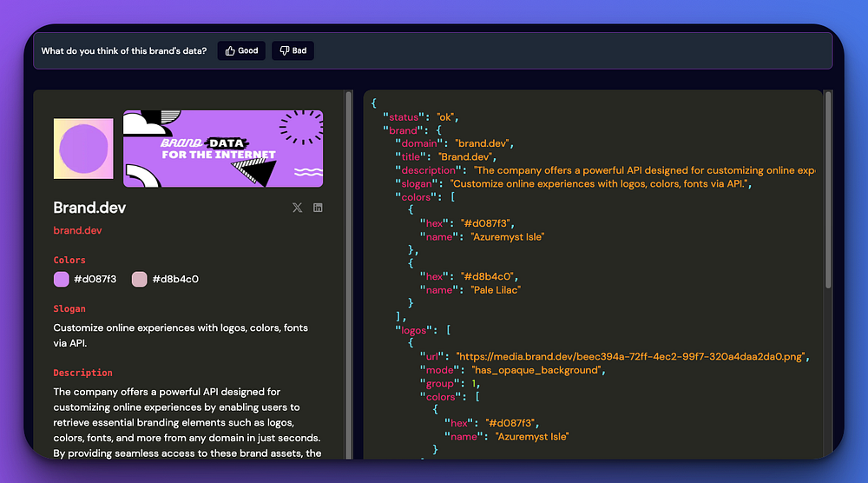Open the brand.dev domain link
The image size is (868, 483).
coord(77,230)
